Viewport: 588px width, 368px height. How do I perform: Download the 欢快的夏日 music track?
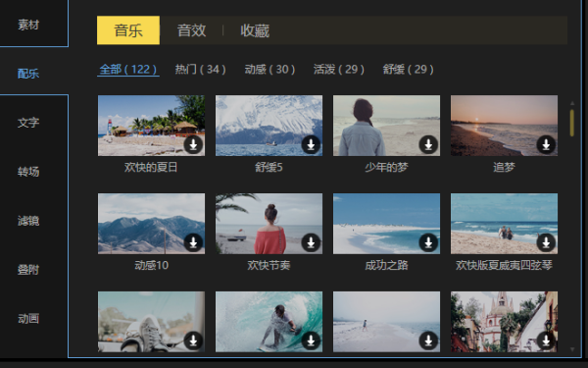(193, 144)
